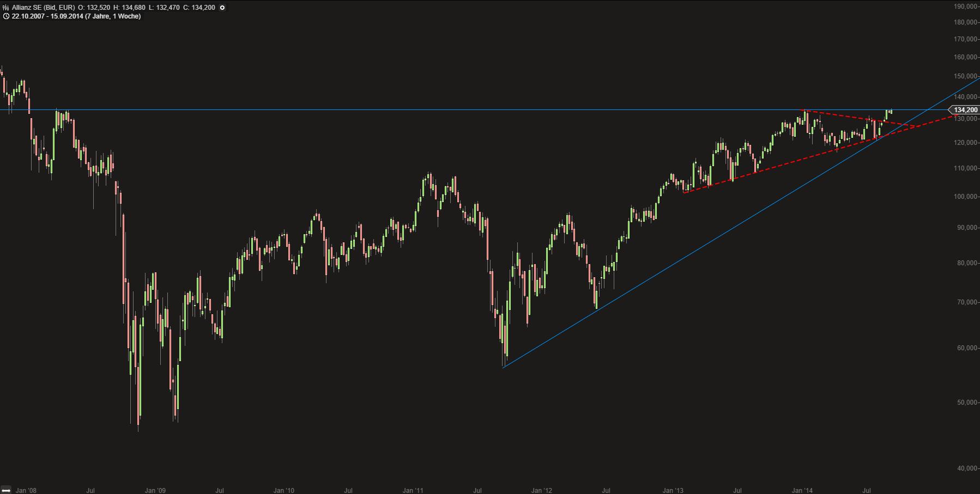The image size is (980, 494).
Task: Click the 134,200 current price tag
Action: click(965, 110)
